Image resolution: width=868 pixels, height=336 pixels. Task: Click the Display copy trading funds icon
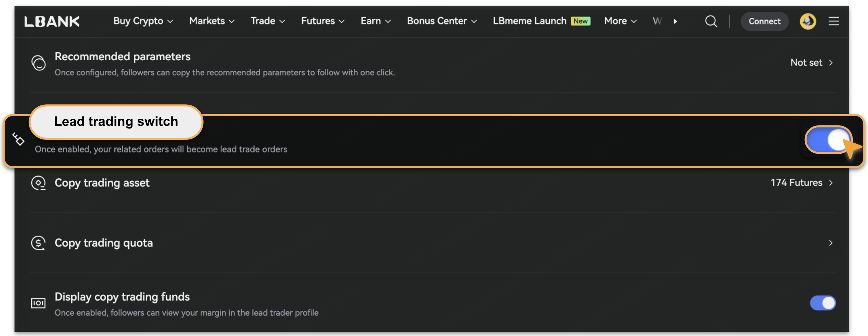[x=38, y=303]
